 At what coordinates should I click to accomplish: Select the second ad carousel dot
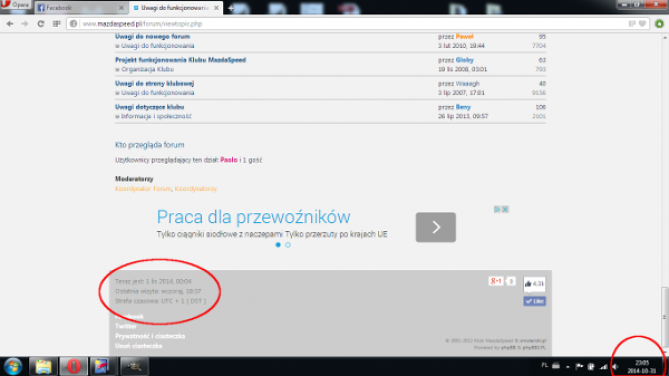(288, 245)
